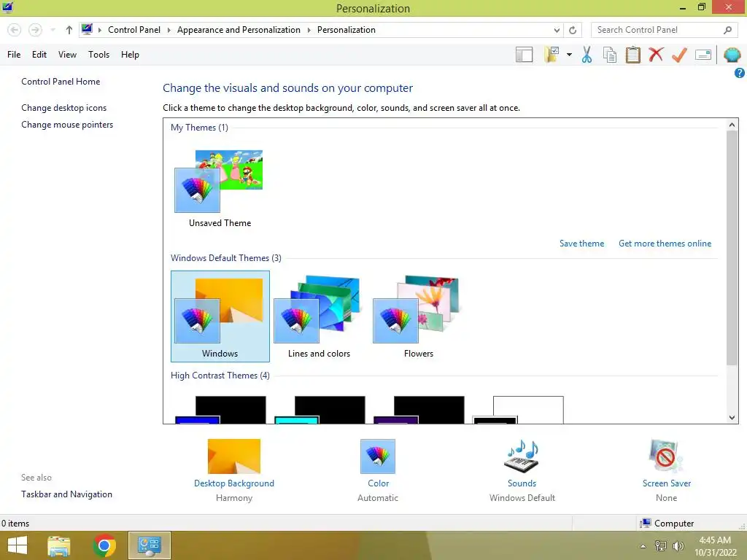Click the Save theme link
Image resolution: width=747 pixels, height=560 pixels.
(581, 244)
